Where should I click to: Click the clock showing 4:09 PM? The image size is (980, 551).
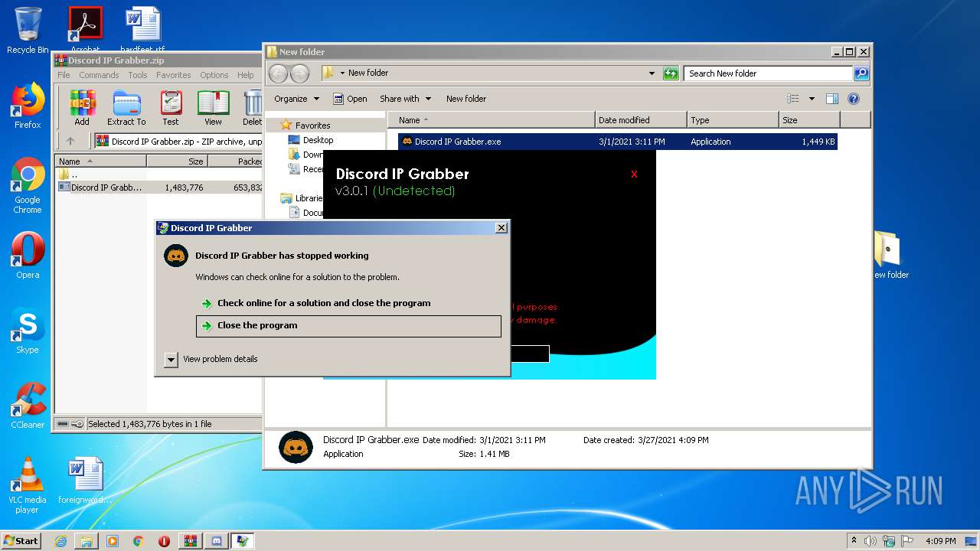point(940,541)
